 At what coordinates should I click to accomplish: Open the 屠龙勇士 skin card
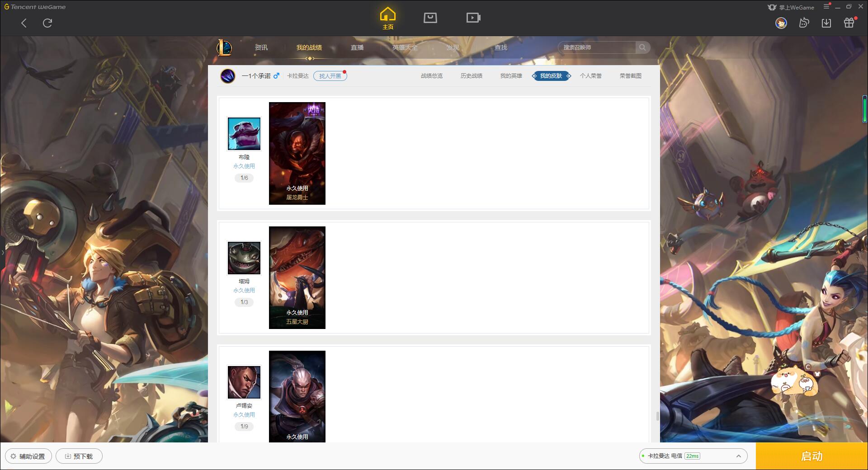click(x=297, y=153)
